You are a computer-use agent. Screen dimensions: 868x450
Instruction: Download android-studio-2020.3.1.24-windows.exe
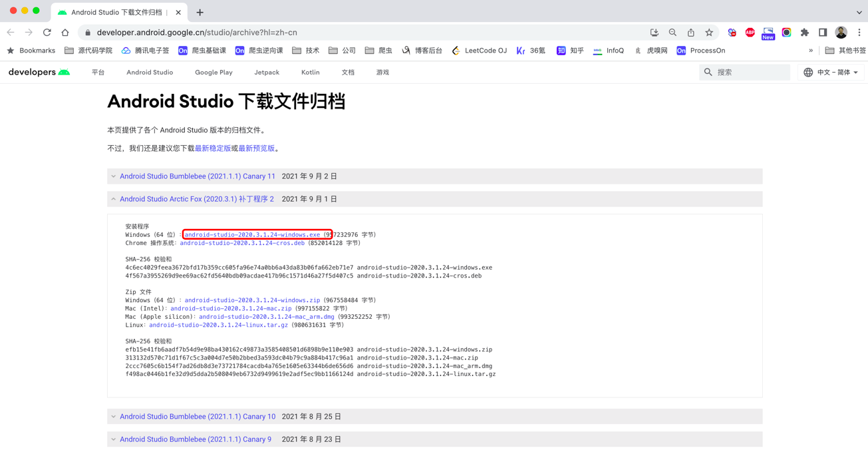[x=252, y=234]
